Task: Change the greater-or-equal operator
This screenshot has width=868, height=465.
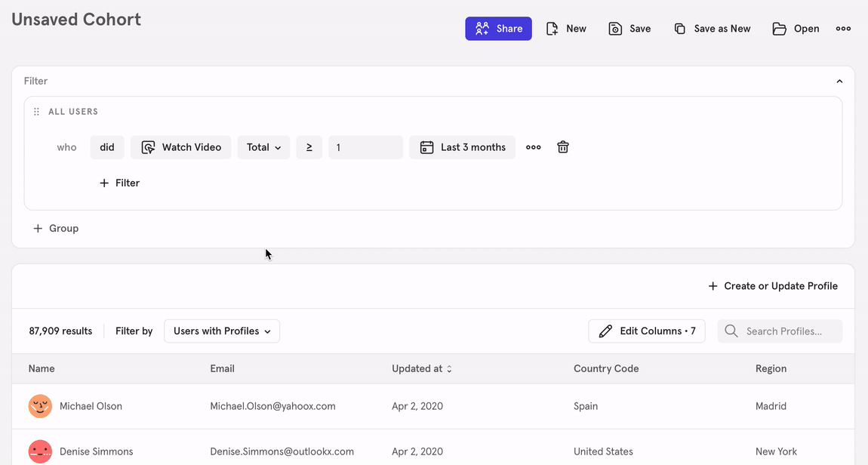Action: point(309,147)
